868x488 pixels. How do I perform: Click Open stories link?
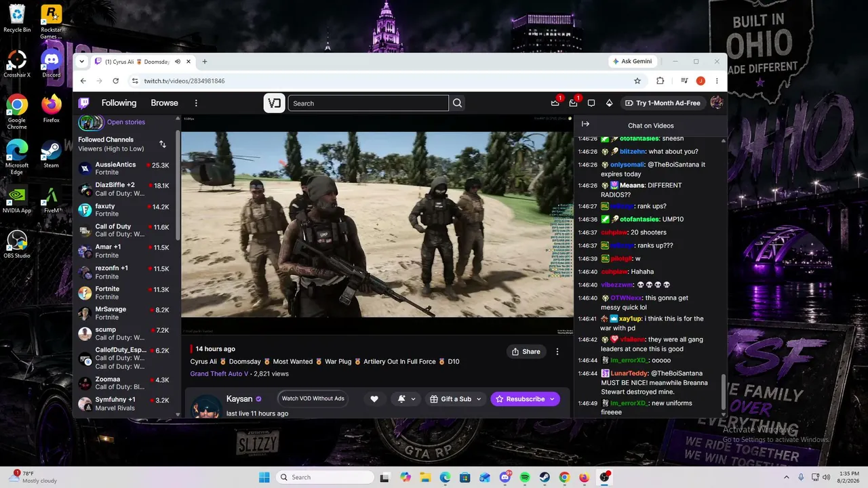click(x=126, y=122)
